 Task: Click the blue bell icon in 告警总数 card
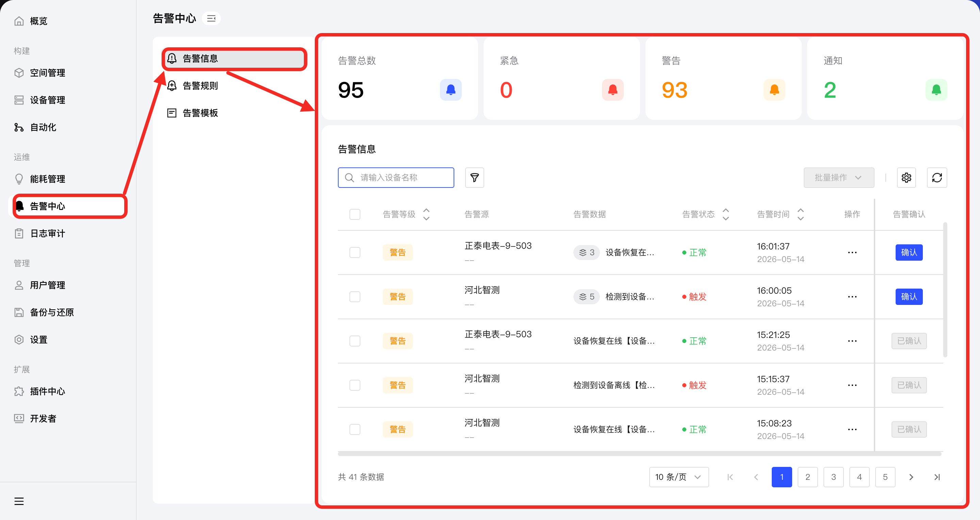(x=451, y=90)
